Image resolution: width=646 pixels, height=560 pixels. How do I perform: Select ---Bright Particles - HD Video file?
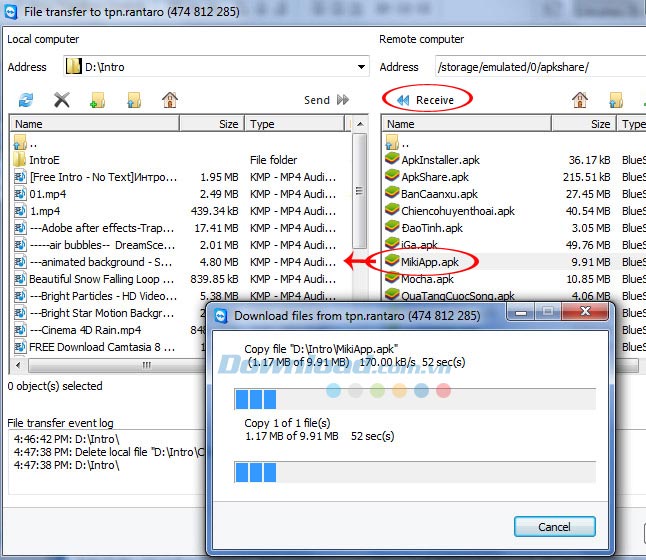tap(96, 296)
